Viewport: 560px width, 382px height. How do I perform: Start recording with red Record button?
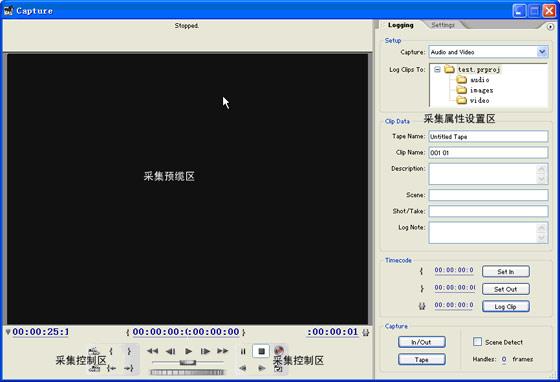(279, 351)
